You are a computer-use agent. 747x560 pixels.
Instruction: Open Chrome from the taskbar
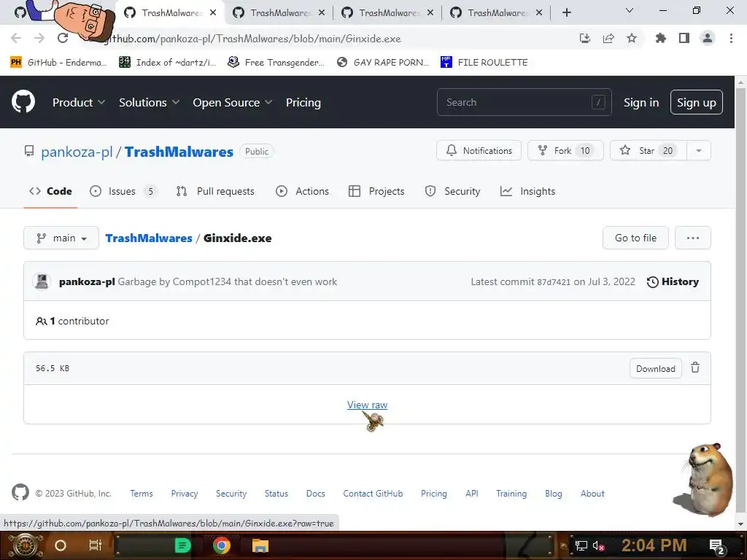click(x=222, y=545)
